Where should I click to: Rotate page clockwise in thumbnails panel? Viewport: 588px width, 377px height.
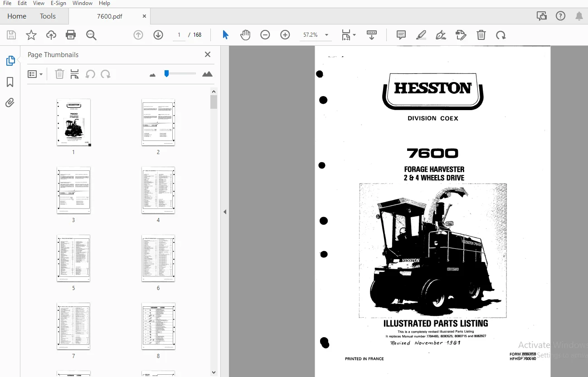(x=106, y=74)
